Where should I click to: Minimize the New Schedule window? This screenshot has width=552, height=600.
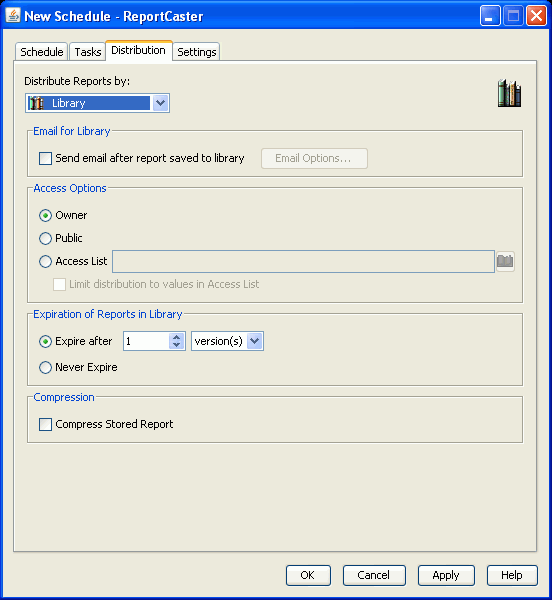pos(490,16)
